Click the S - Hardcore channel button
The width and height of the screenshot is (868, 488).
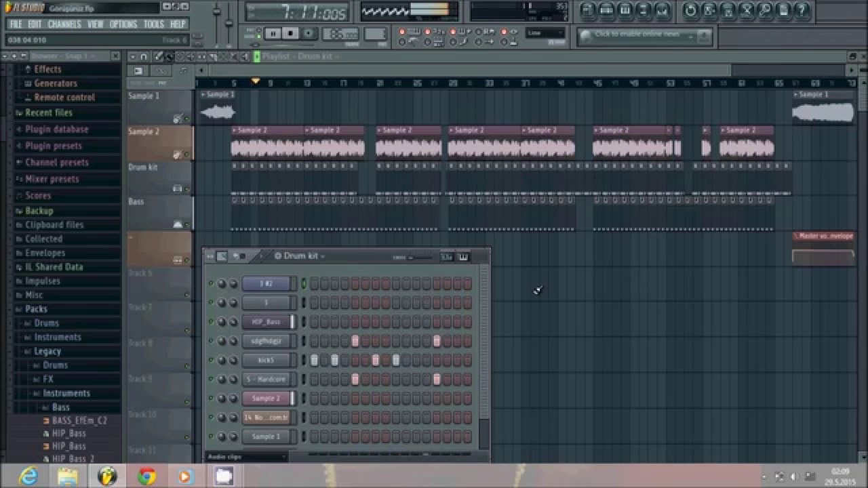[267, 379]
